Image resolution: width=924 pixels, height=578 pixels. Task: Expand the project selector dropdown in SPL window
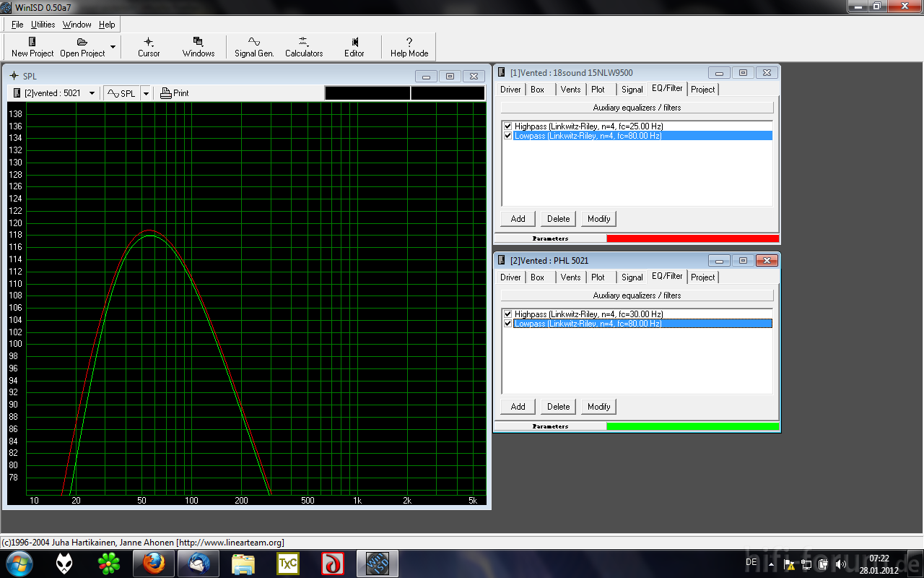coord(92,93)
